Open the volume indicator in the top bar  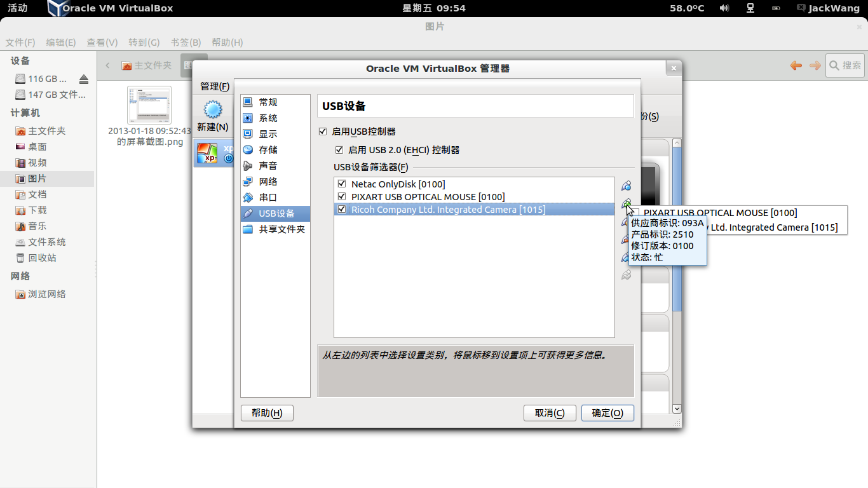click(724, 8)
